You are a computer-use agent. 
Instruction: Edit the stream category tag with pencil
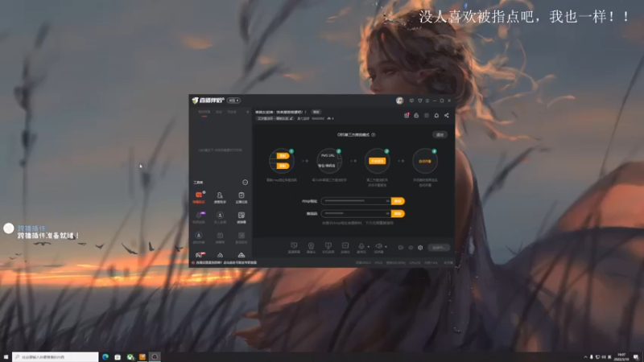(x=291, y=118)
